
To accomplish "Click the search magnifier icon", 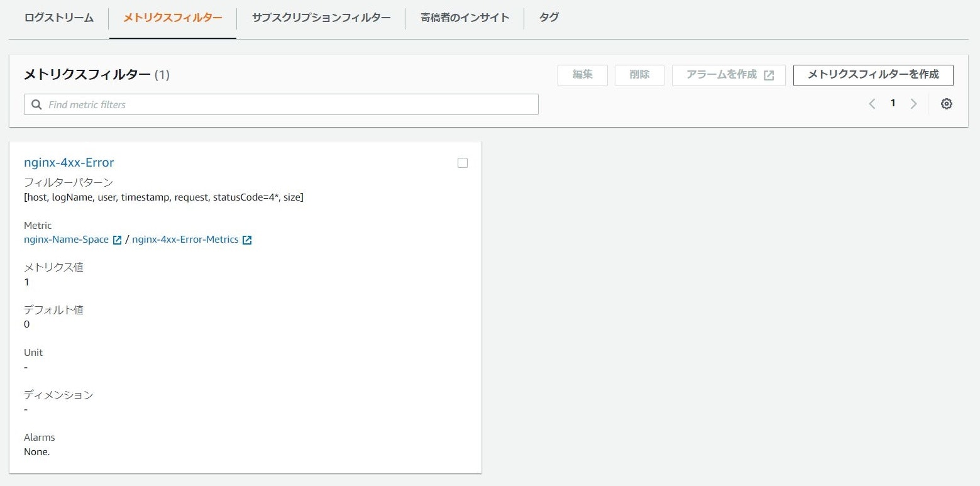I will [36, 104].
